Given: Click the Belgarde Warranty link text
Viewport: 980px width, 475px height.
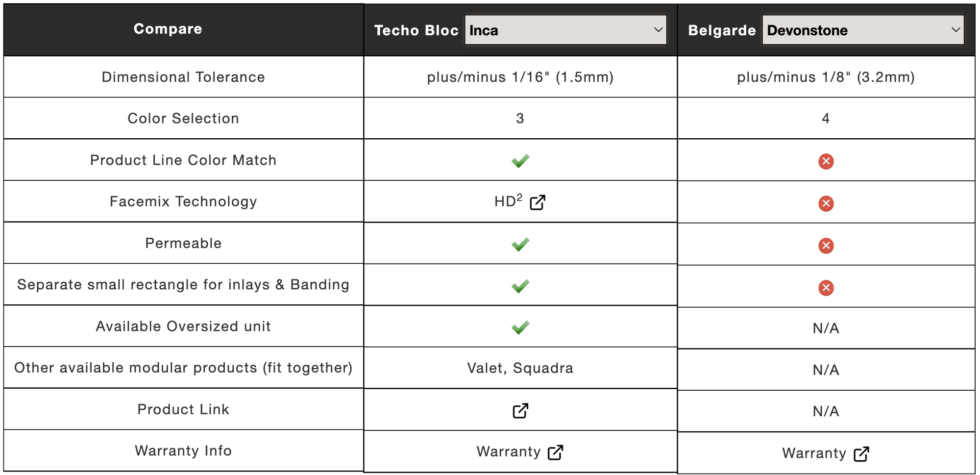Looking at the screenshot, I should pos(814,453).
